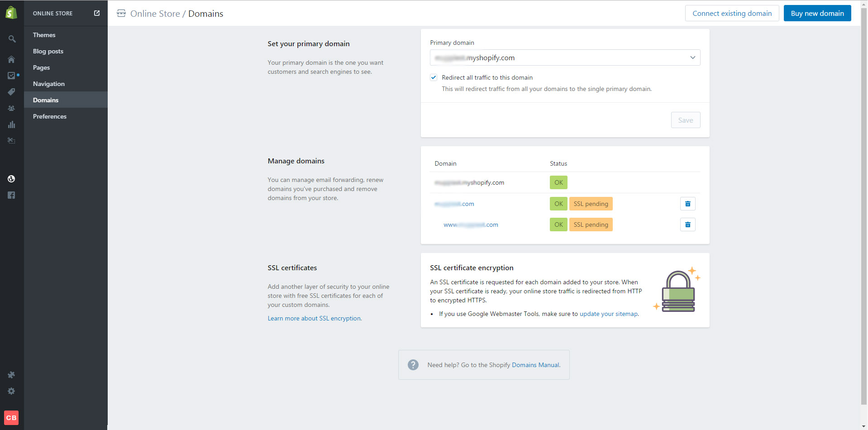Open the update your sitemap link
Image resolution: width=868 pixels, height=430 pixels.
[x=608, y=314]
